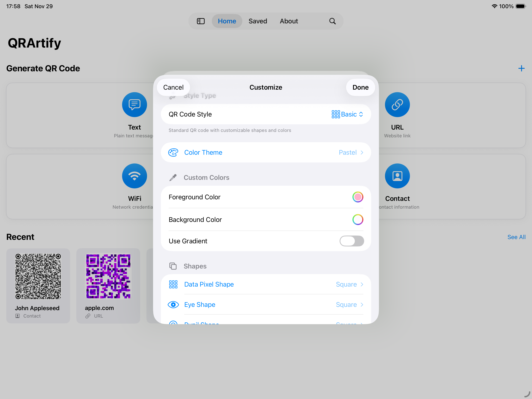532x399 pixels.
Task: Tap the Shapes section overlapping-squares icon
Action: click(x=173, y=266)
